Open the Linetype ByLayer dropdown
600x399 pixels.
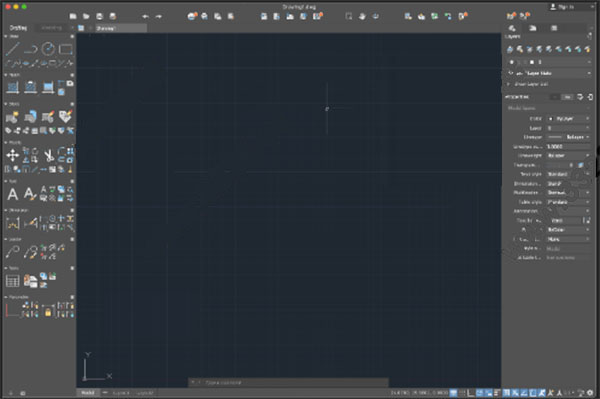point(568,137)
